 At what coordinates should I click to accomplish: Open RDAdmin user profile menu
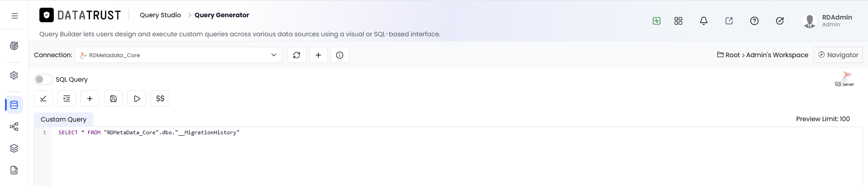tap(827, 21)
